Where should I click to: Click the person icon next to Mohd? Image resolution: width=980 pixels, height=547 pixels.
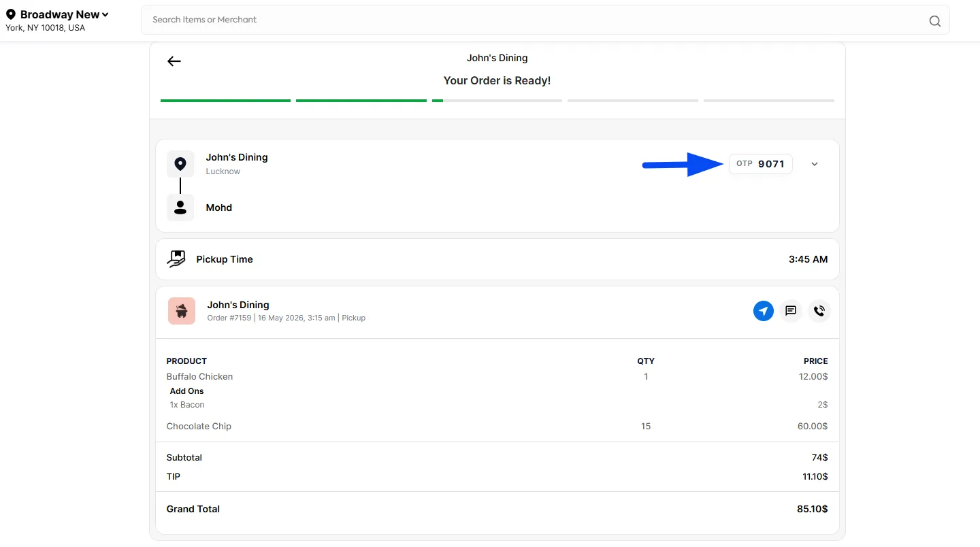(180, 208)
